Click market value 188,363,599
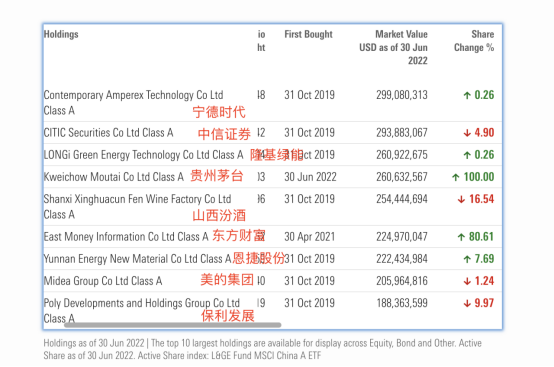Viewport: 554px width, 367px height. tap(402, 303)
